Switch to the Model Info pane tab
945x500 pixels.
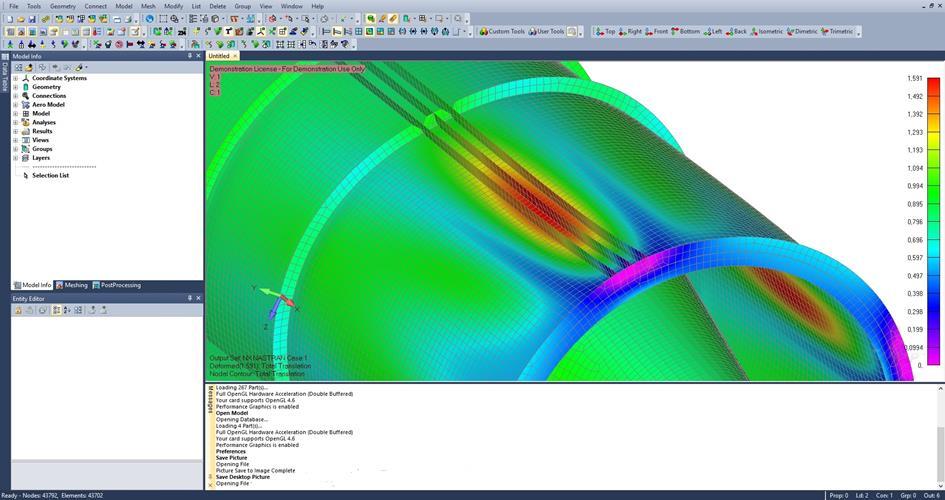click(33, 285)
